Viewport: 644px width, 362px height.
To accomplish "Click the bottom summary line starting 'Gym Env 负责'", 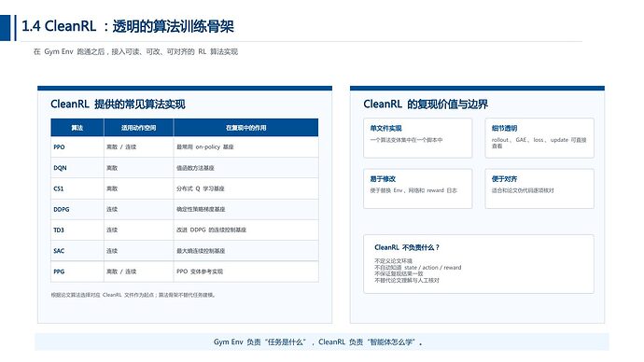I will tap(318, 341).
